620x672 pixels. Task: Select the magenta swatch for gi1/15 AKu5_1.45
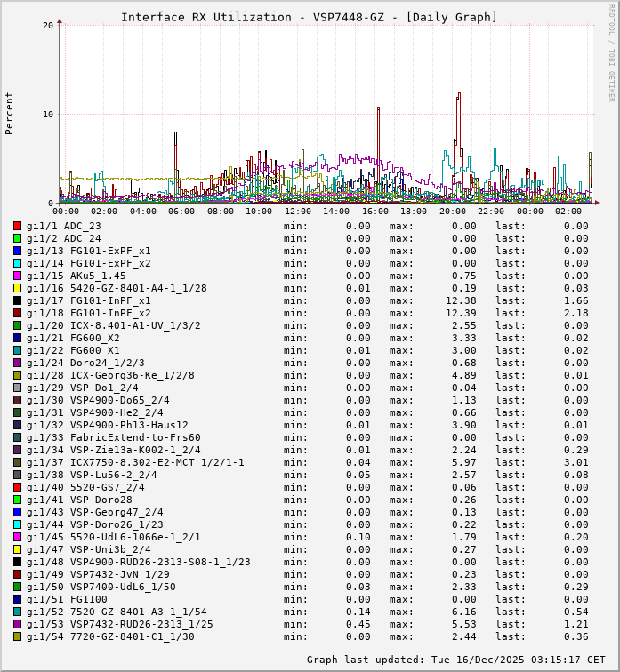pyautogui.click(x=17, y=276)
